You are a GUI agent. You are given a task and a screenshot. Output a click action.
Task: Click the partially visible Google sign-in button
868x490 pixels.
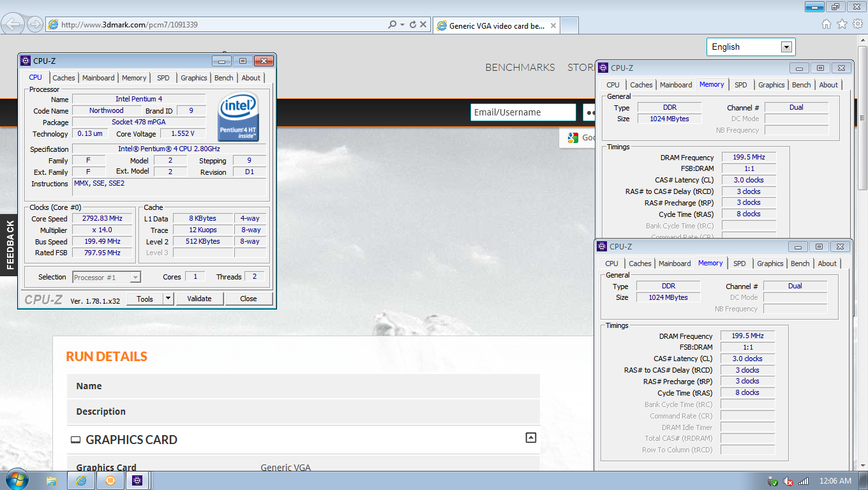point(578,137)
